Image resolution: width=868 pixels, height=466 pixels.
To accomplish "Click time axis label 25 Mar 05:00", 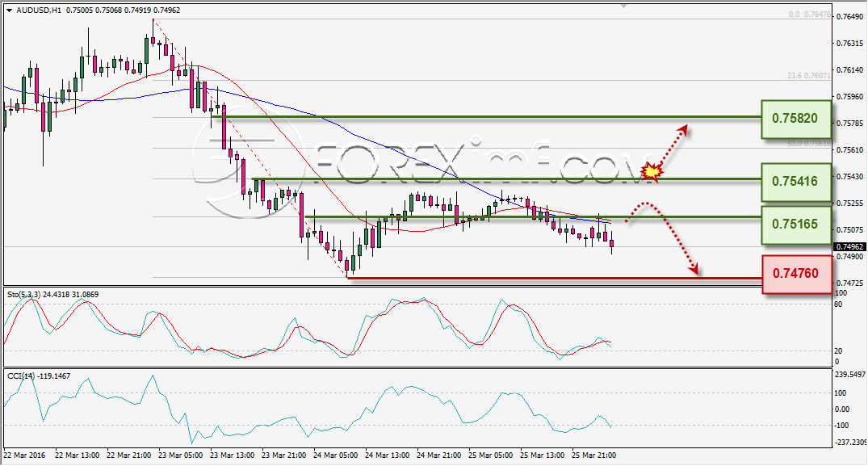I will tap(490, 455).
